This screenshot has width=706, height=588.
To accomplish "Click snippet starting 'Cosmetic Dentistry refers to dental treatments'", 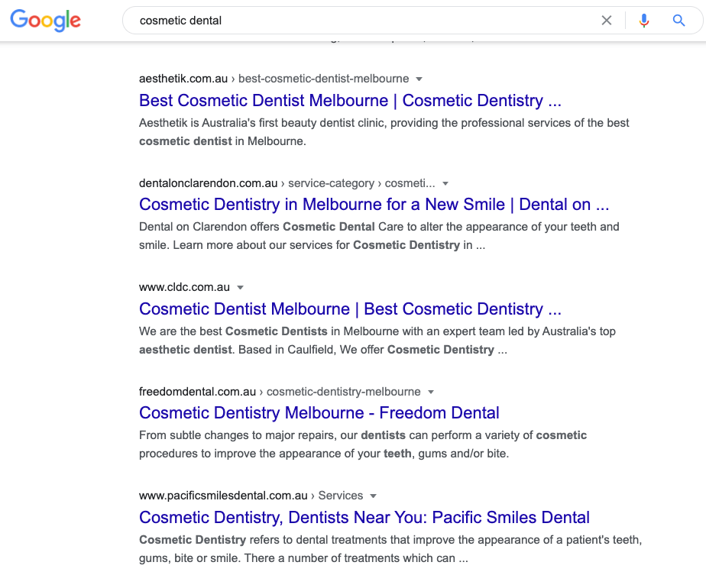I will 390,549.
